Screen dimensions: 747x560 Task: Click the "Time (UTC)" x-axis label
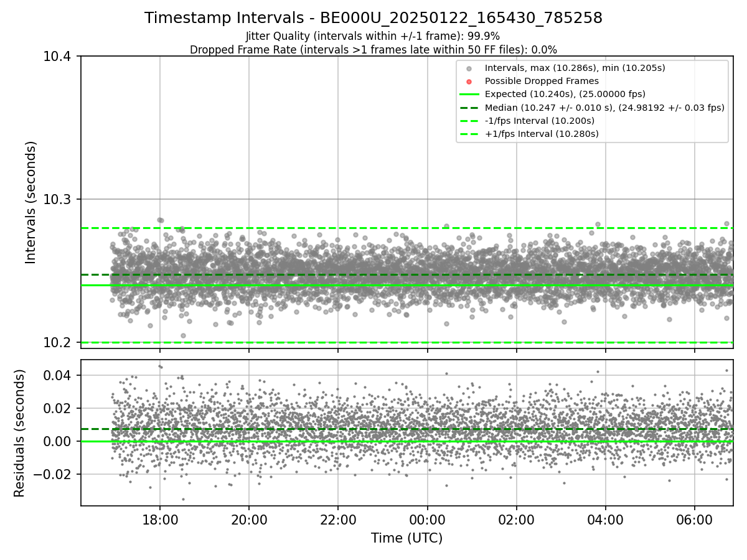(x=407, y=538)
